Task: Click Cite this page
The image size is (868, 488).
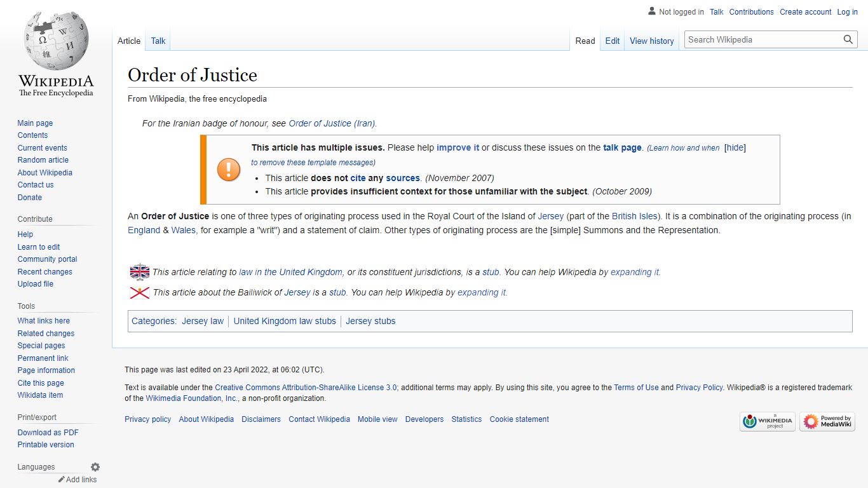Action: pyautogui.click(x=41, y=383)
